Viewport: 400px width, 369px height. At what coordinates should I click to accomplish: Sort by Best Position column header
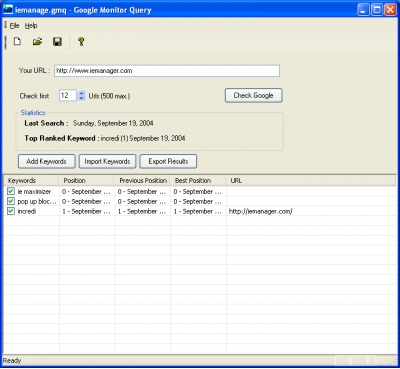198,181
